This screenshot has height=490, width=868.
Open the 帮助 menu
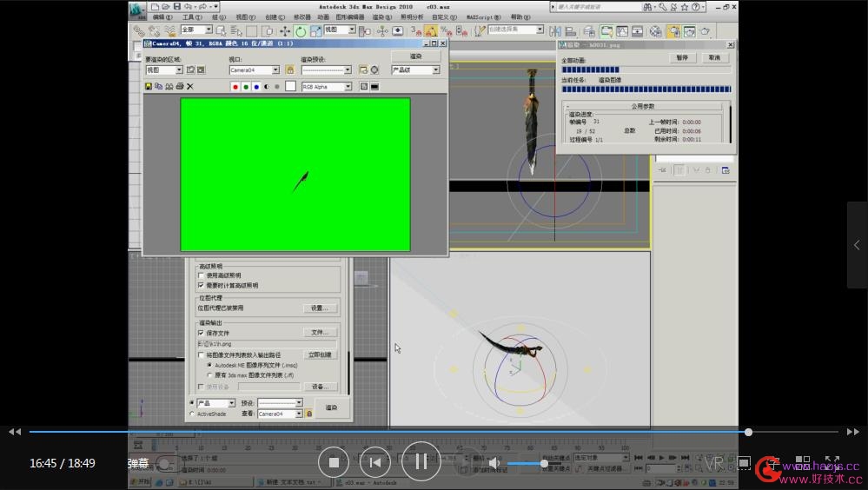(520, 17)
